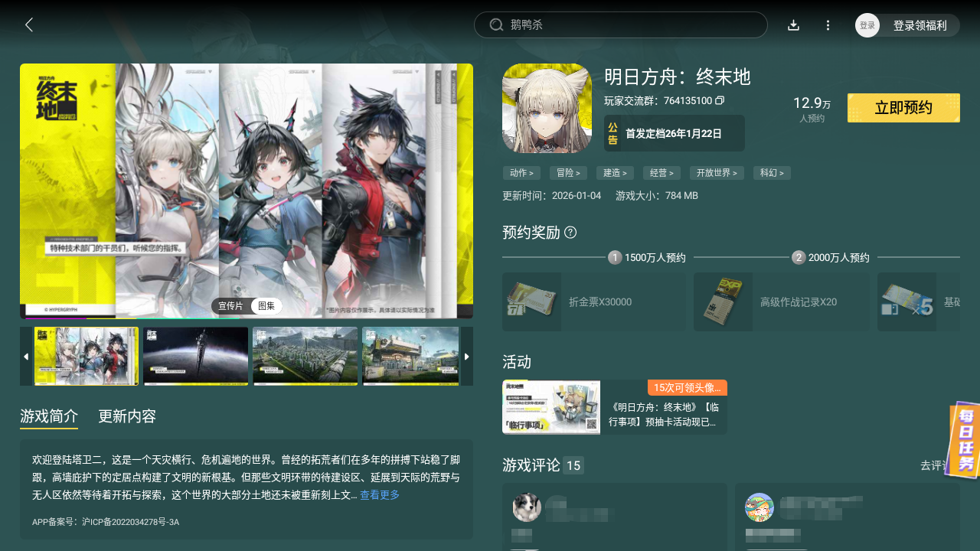Image resolution: width=980 pixels, height=551 pixels.
Task: Show previous thumbnails with the left arrow
Action: pos(26,357)
